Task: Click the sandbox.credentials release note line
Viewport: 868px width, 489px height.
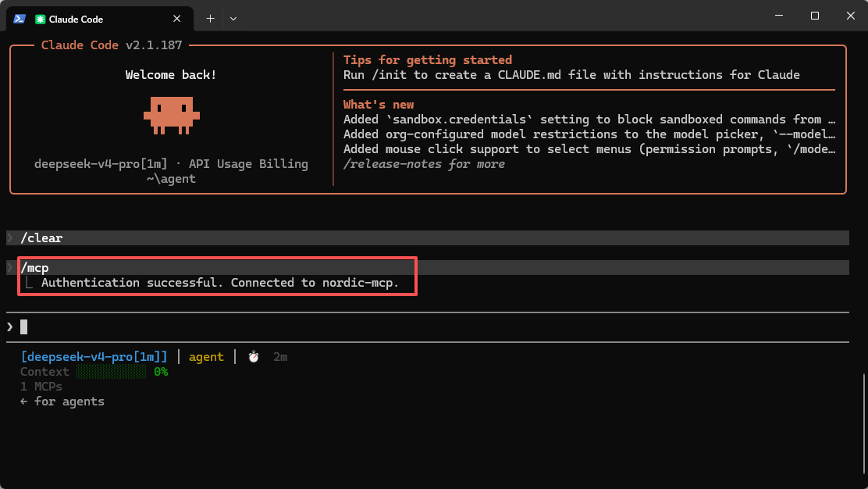Action: click(589, 120)
